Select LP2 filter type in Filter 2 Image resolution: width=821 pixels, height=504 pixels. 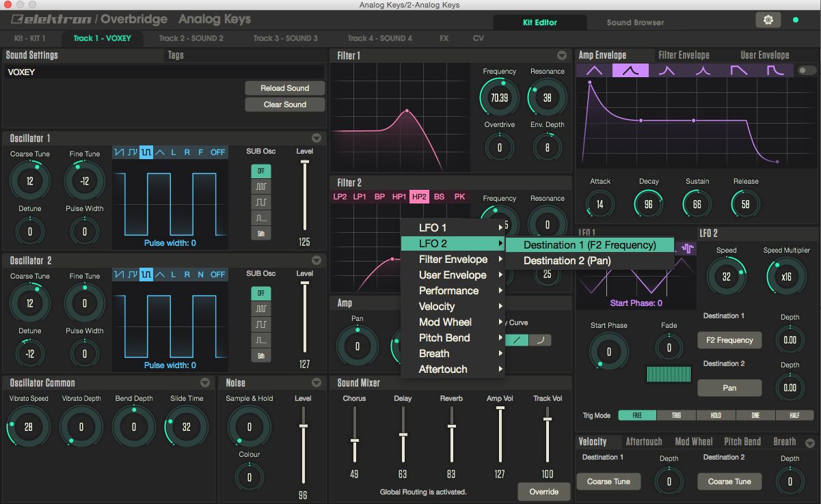click(x=340, y=197)
